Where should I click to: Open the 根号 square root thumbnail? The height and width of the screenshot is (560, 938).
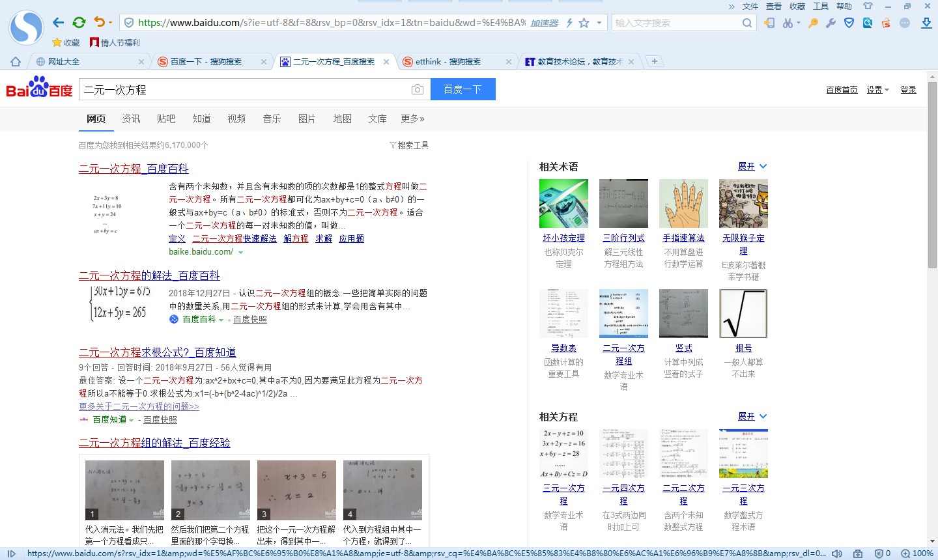pyautogui.click(x=743, y=313)
